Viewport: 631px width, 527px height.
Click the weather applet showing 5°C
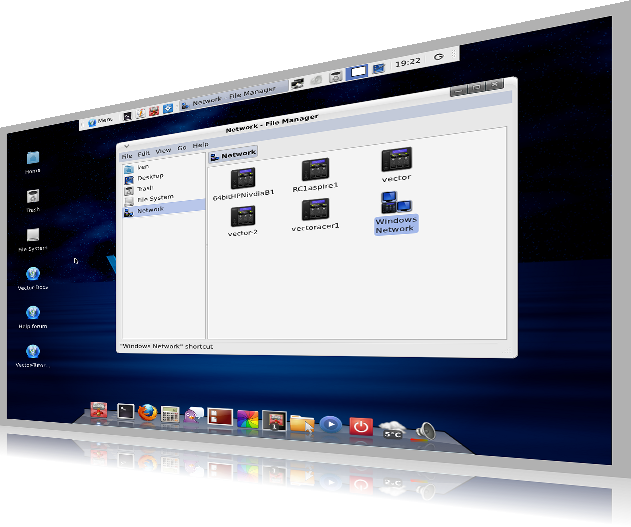(x=392, y=430)
